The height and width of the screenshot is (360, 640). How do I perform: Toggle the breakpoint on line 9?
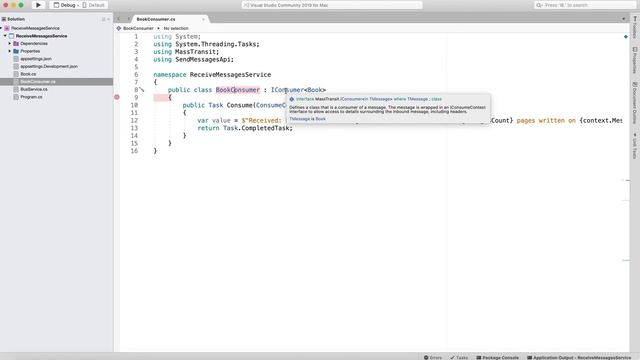click(x=117, y=97)
